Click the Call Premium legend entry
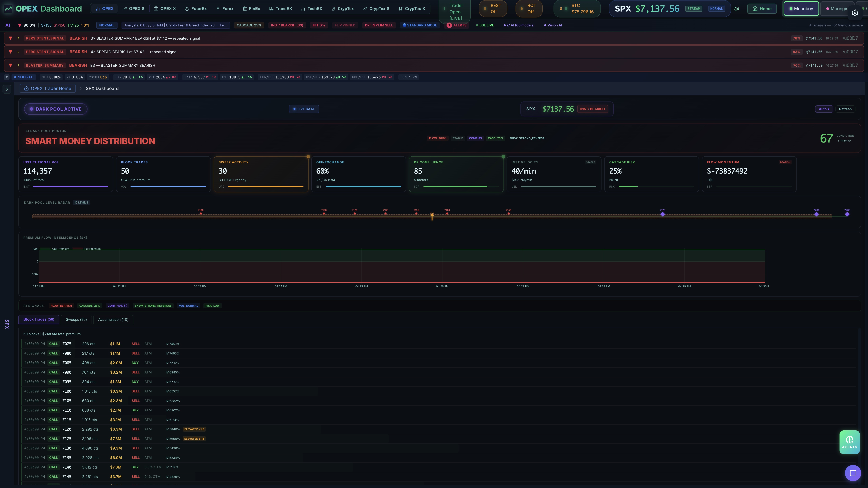Image resolution: width=868 pixels, height=488 pixels. 55,249
